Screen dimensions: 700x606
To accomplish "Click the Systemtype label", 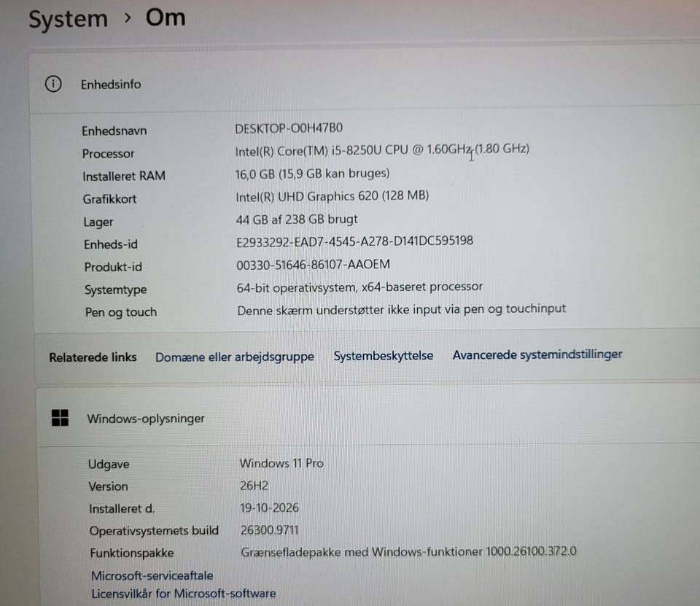I will [x=116, y=290].
